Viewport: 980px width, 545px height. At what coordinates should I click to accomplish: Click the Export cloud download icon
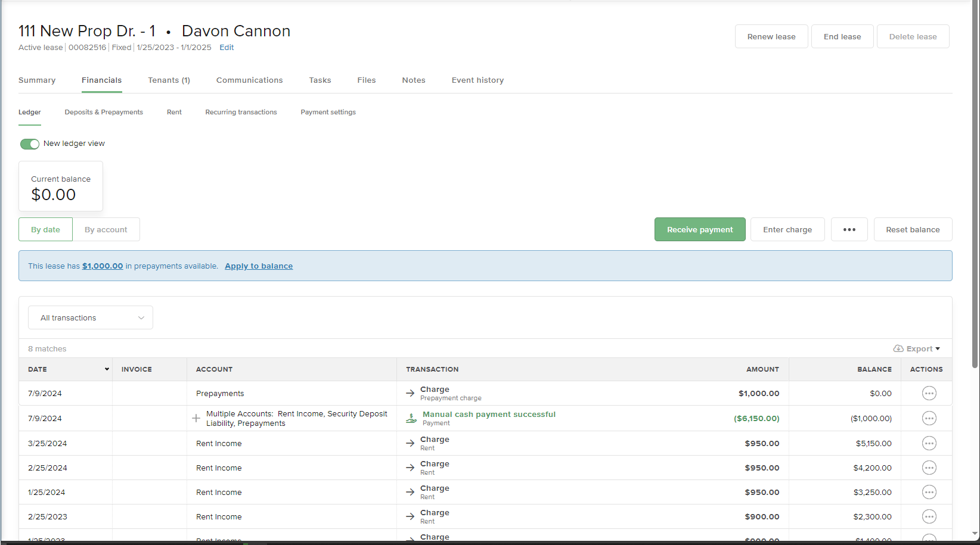[x=898, y=348]
